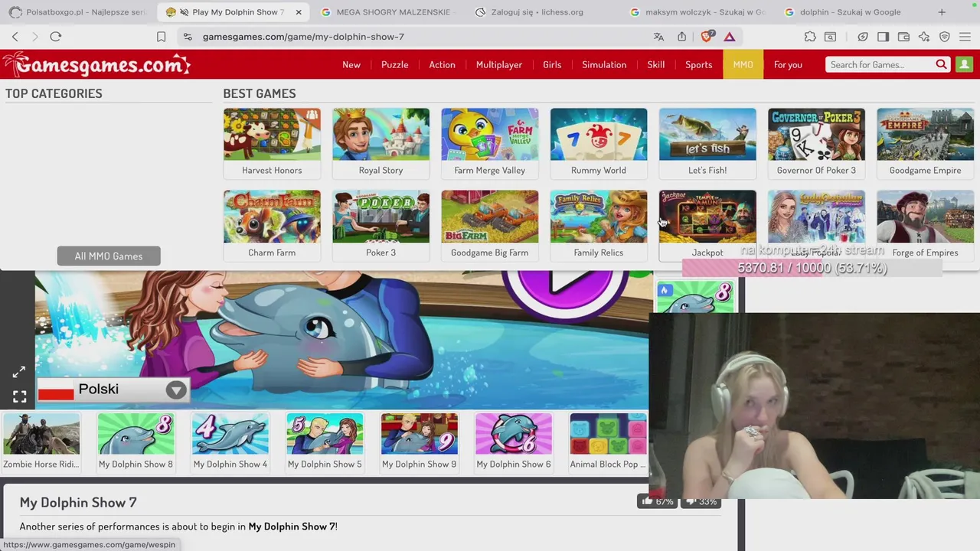
Task: Share the page via share icon
Action: 681,37
